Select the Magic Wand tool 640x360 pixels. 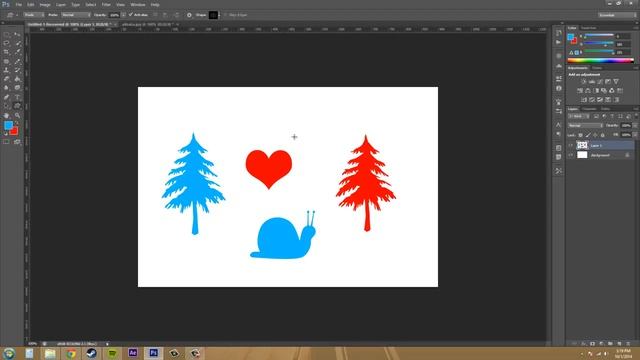click(x=17, y=43)
